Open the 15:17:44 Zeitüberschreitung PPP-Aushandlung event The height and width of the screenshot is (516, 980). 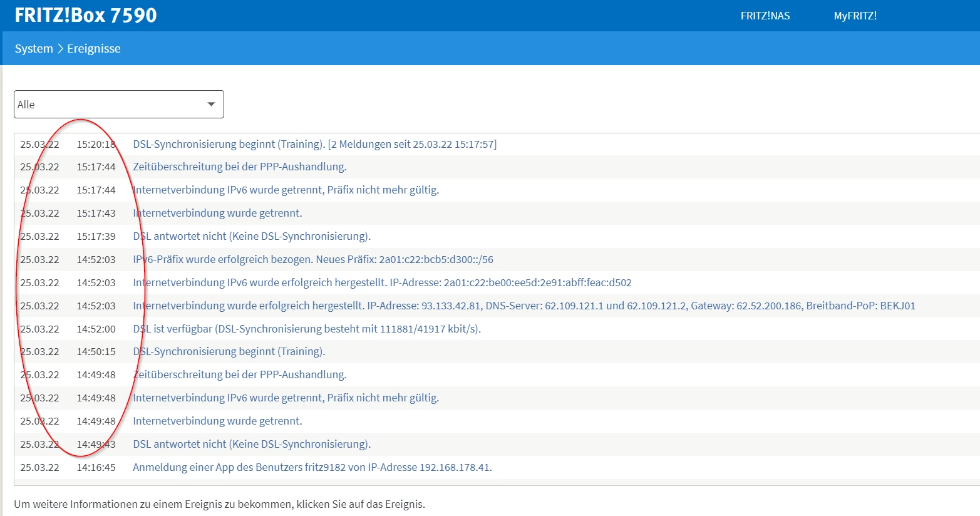click(240, 167)
